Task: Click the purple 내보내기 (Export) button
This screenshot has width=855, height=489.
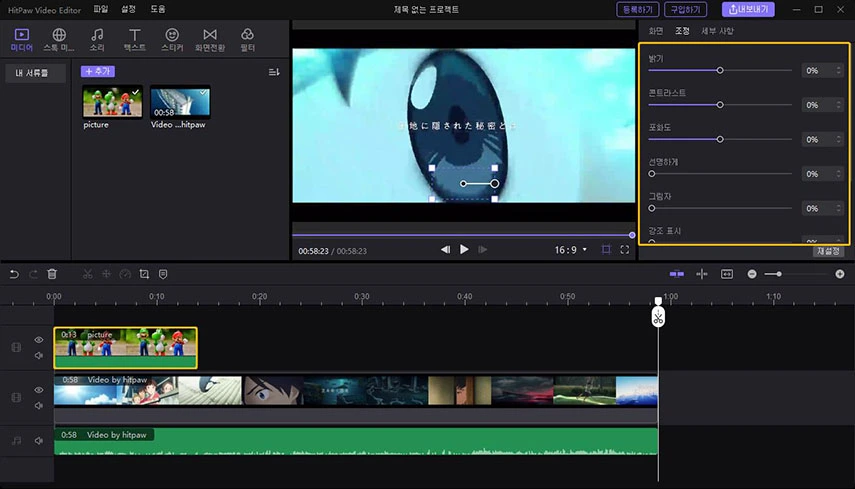Action: 748,9
